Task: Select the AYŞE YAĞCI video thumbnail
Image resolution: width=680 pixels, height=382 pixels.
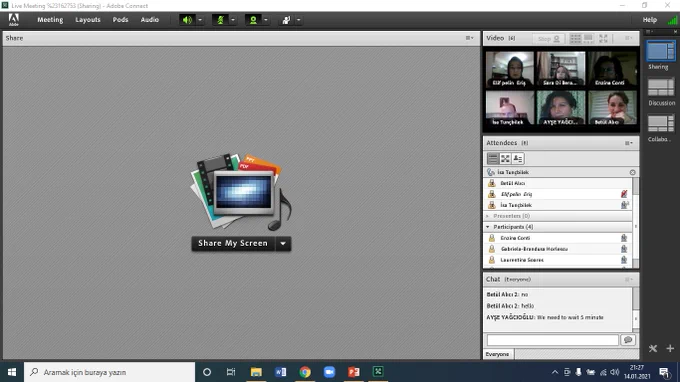Action: (x=561, y=108)
